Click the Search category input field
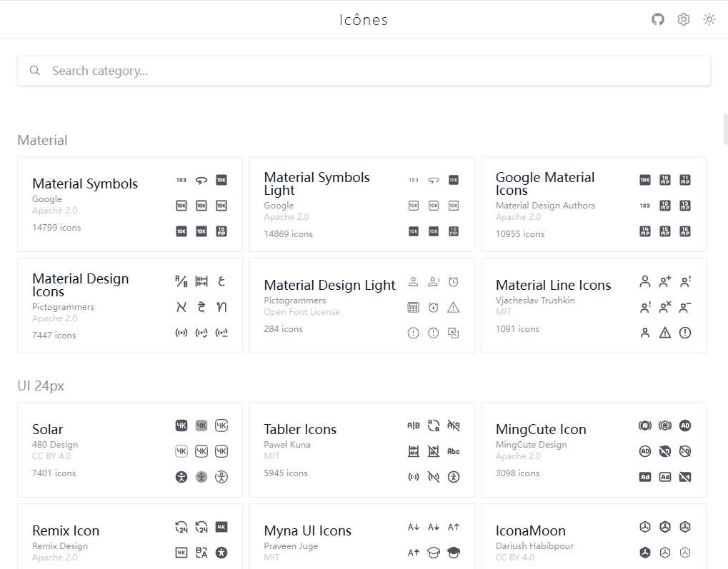Image resolution: width=728 pixels, height=569 pixels. pyautogui.click(x=372, y=71)
